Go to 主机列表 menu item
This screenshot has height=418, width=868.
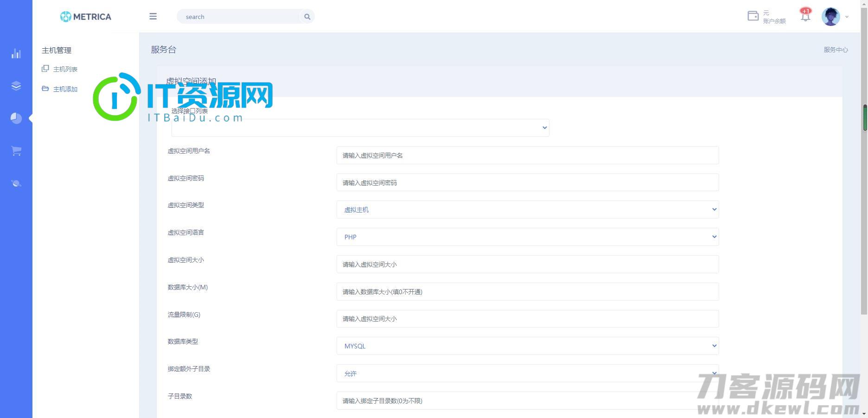click(65, 69)
